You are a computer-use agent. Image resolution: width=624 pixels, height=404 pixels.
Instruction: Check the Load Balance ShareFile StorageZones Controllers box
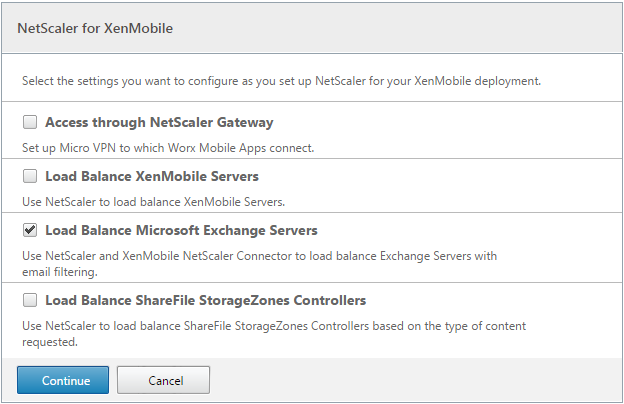(x=30, y=301)
